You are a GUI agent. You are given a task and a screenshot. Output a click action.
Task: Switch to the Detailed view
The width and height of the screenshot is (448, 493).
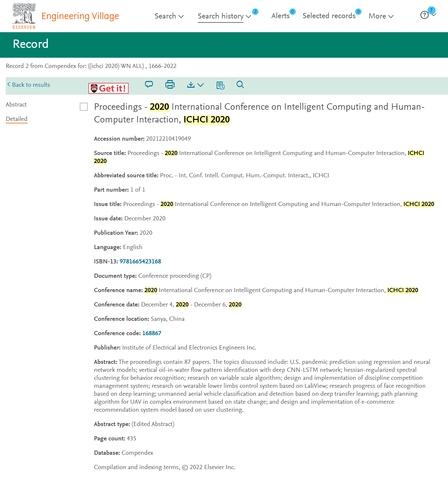pos(17,119)
